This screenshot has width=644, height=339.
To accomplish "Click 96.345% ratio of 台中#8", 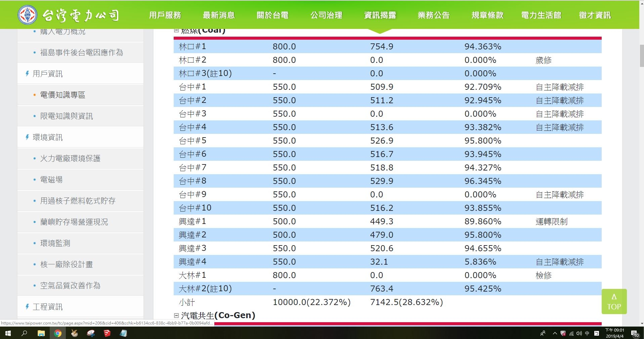I will pyautogui.click(x=483, y=181).
